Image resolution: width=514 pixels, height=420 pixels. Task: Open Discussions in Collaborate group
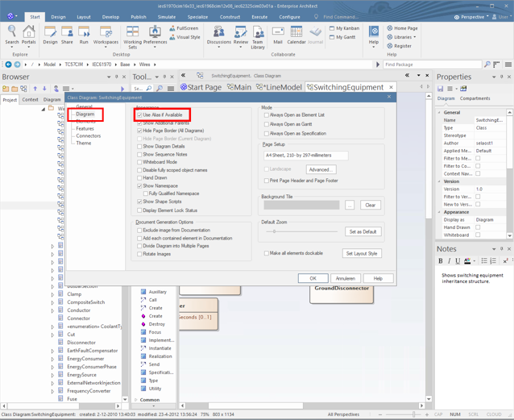tap(219, 35)
